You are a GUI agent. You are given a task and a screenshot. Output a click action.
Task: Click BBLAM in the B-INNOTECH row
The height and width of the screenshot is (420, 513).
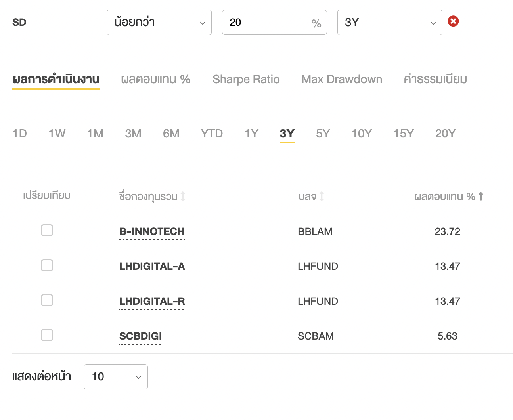(x=315, y=231)
